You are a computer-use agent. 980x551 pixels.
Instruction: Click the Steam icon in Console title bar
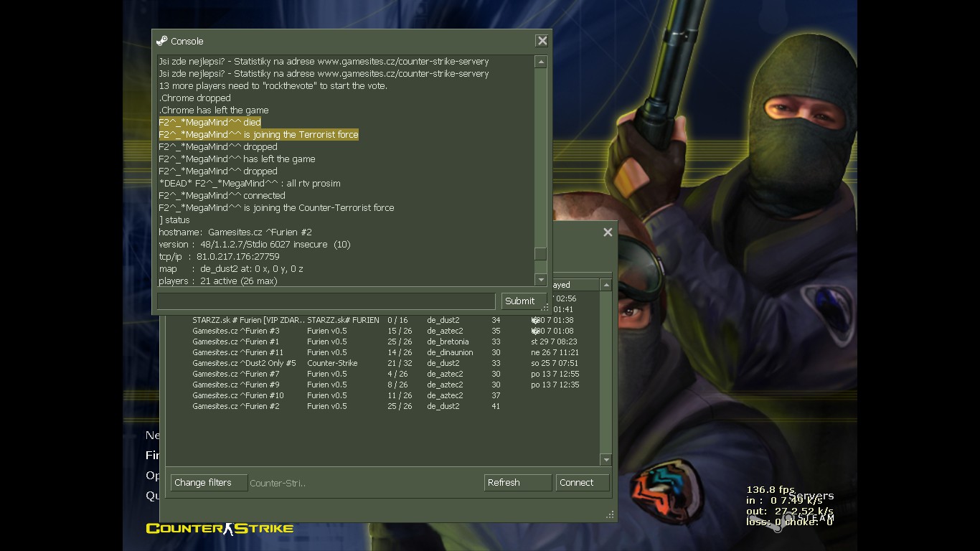coord(161,41)
